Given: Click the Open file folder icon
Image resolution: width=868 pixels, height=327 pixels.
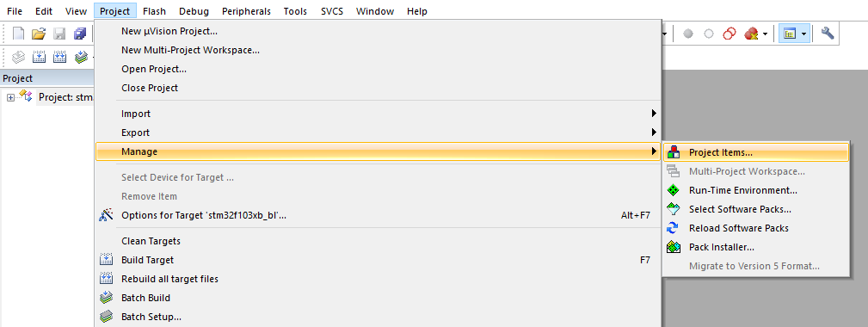Looking at the screenshot, I should coord(38,34).
